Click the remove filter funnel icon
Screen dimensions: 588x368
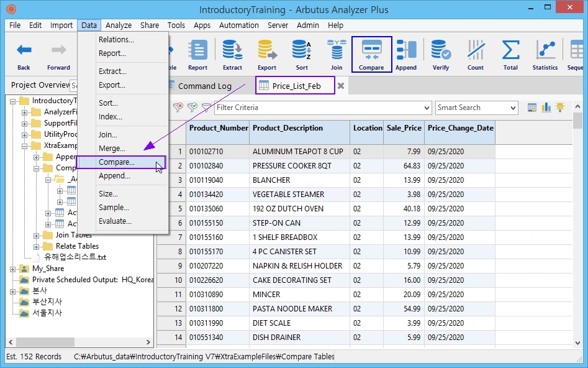coord(178,108)
